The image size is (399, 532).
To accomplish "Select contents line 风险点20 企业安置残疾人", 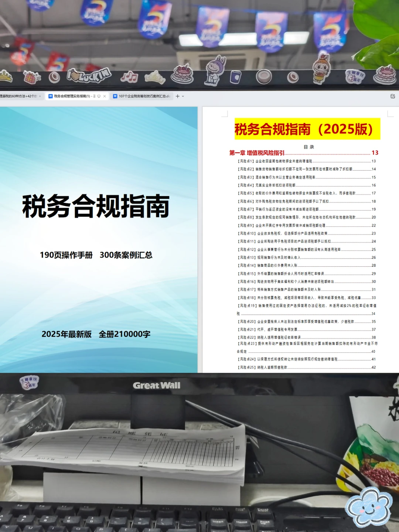I will (x=306, y=321).
